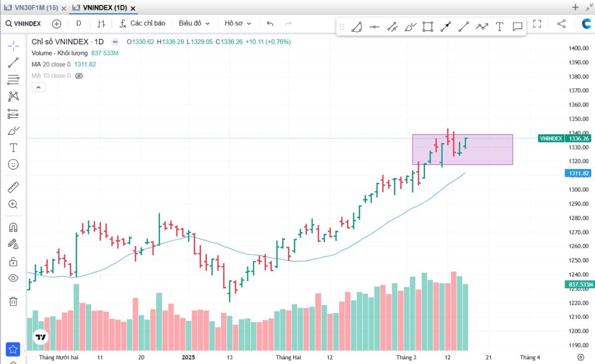595x364 pixels.
Task: Toggle hide all drawings eye icon
Action: [x=13, y=278]
